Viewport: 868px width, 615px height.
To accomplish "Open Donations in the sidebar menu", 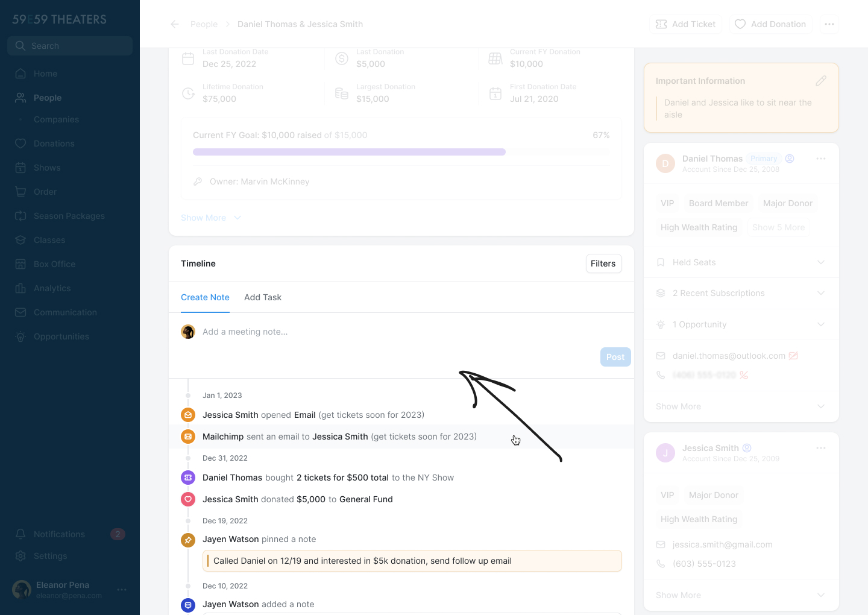I will (x=54, y=143).
